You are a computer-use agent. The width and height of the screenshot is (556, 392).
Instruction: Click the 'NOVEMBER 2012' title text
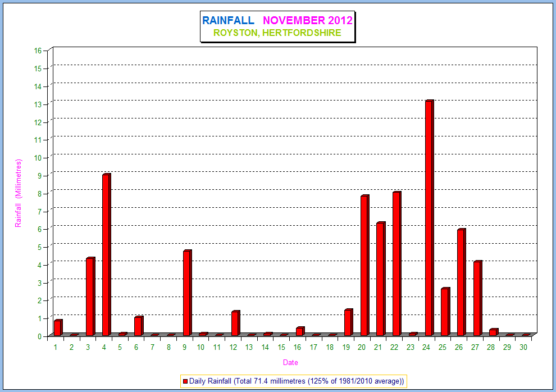308,20
